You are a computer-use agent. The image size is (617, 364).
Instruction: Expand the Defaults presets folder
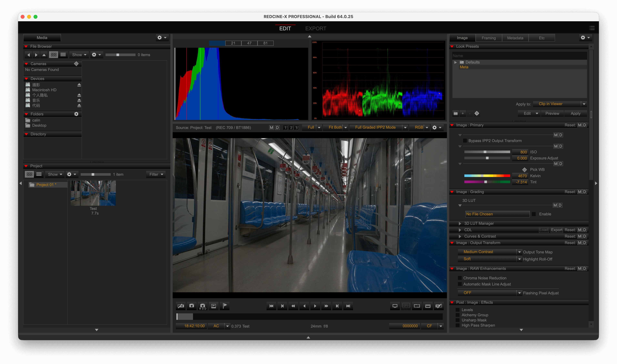[x=455, y=62]
